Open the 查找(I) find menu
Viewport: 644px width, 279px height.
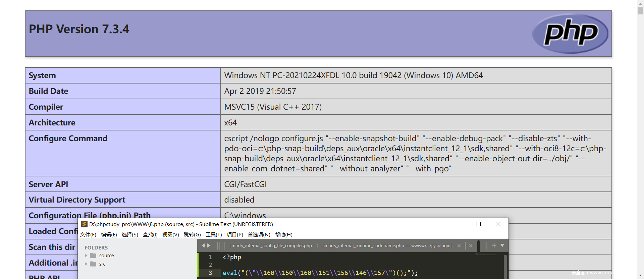150,235
